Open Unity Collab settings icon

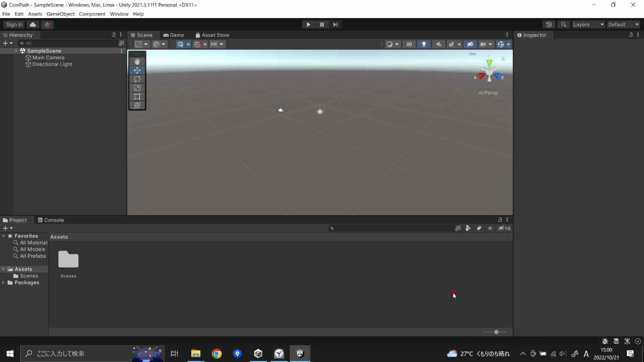coord(47,25)
